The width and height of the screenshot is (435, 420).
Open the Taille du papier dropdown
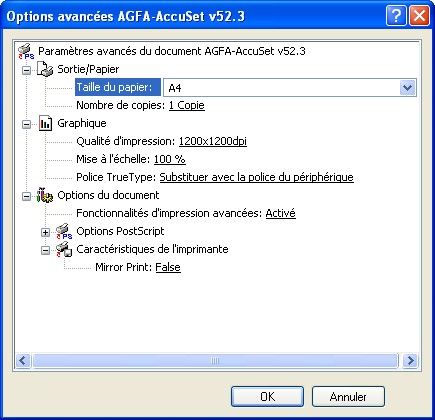408,88
